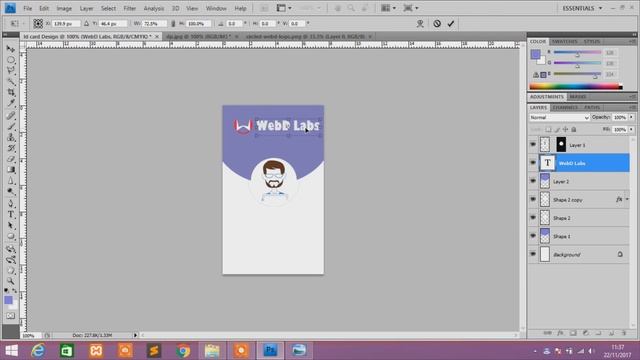Select the Clone Stamp tool
Viewport: 640px width, 360px height.
[11, 137]
